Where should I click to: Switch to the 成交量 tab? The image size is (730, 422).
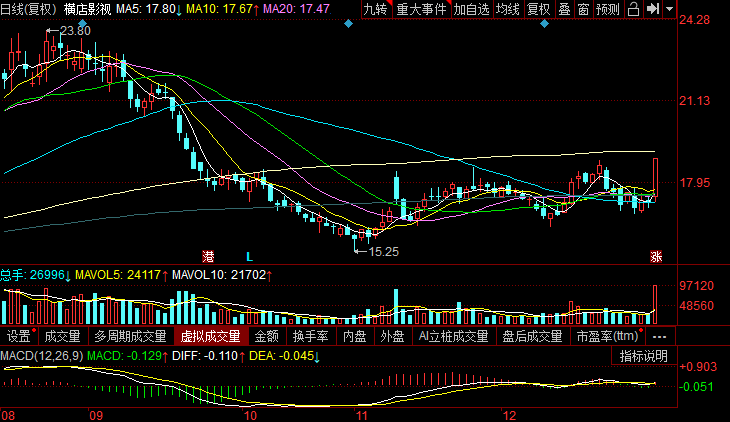click(x=62, y=336)
